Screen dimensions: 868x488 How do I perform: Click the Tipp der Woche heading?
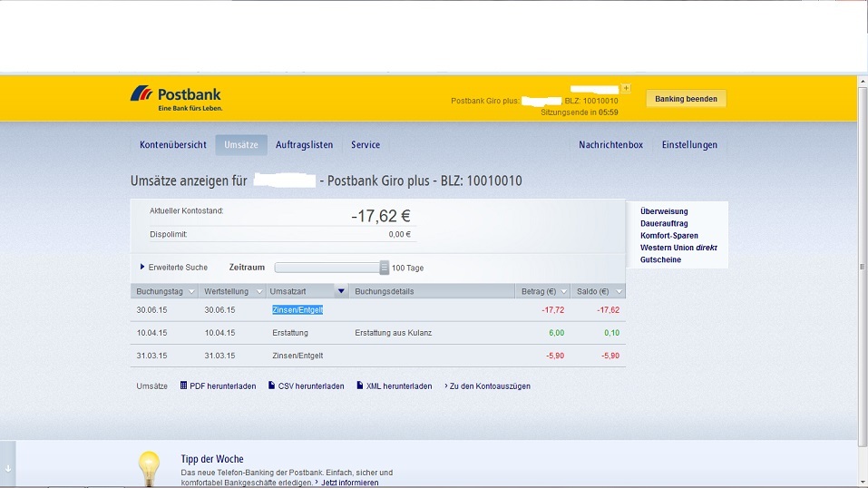212,459
